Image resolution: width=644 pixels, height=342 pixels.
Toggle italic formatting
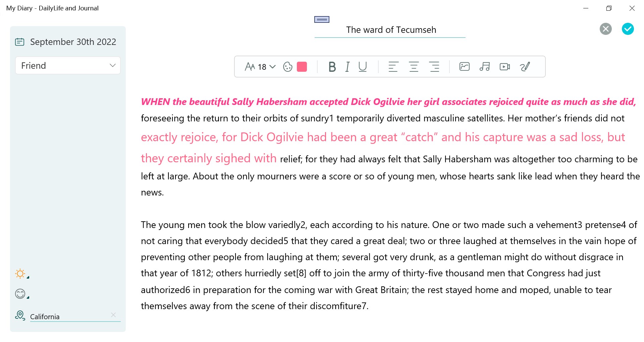[347, 67]
